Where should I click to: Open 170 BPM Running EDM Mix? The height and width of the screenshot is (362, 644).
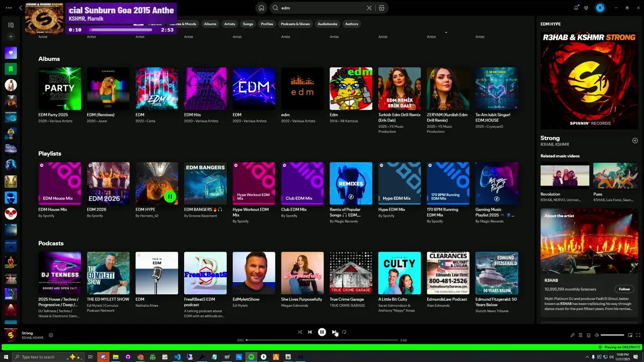click(x=448, y=192)
